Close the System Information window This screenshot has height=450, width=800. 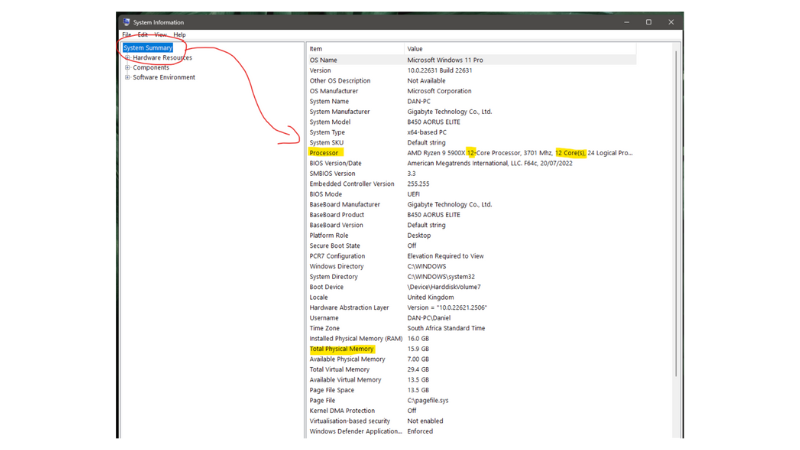673,22
